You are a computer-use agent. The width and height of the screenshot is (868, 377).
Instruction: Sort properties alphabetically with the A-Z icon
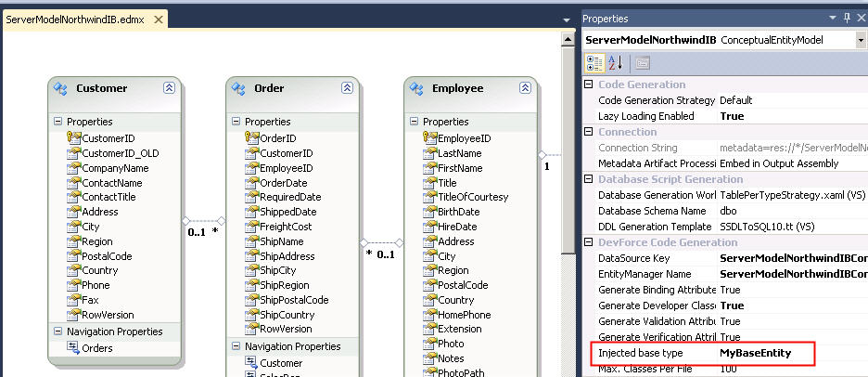(x=617, y=63)
